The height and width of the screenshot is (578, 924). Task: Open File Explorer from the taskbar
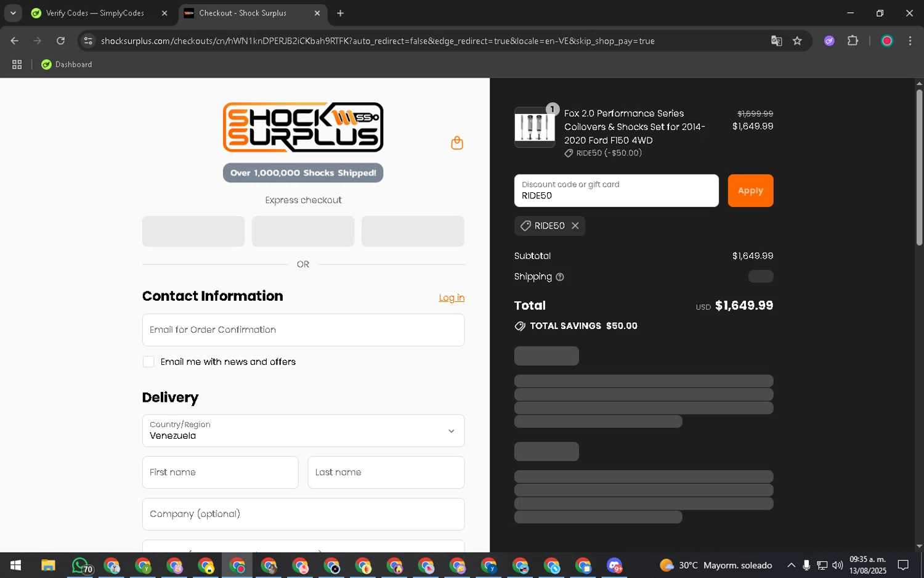point(48,565)
